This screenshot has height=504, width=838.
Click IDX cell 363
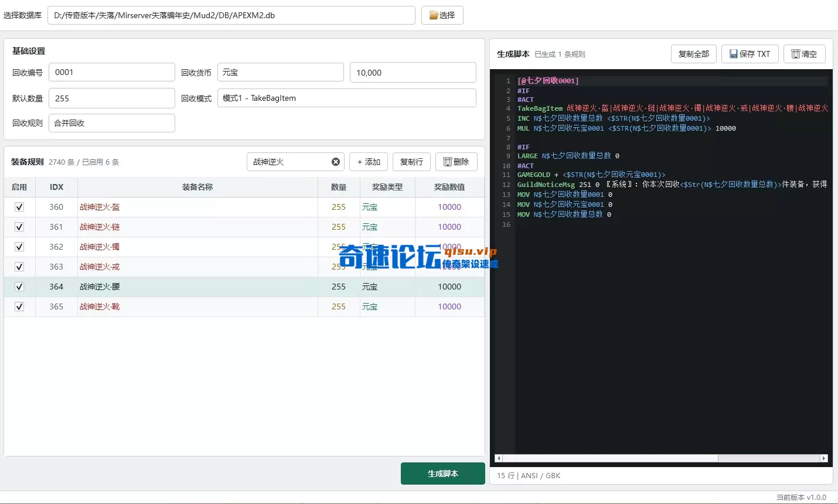tap(56, 267)
